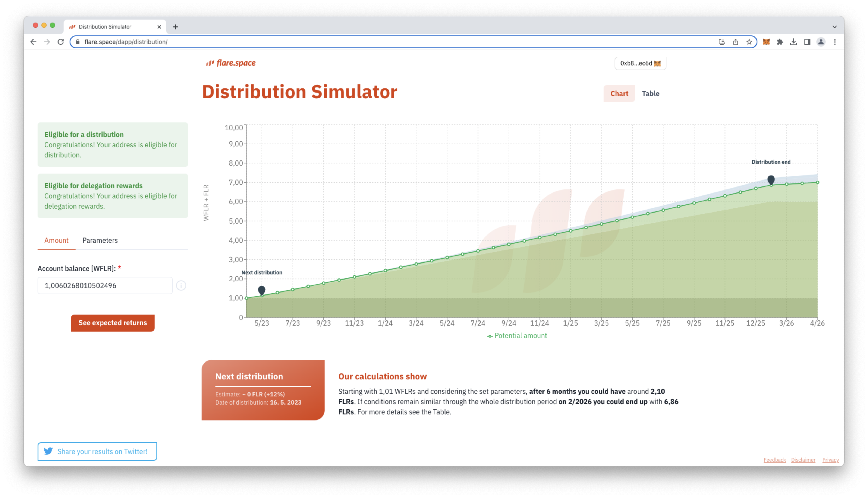868x498 pixels.
Task: Reload the page
Action: [61, 42]
